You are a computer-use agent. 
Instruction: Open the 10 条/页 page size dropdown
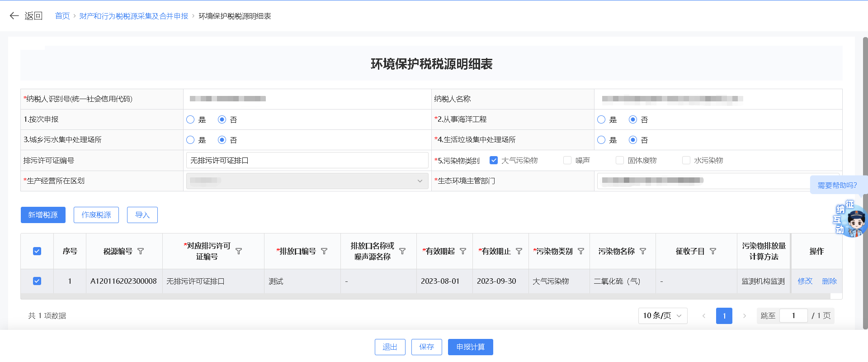point(662,316)
